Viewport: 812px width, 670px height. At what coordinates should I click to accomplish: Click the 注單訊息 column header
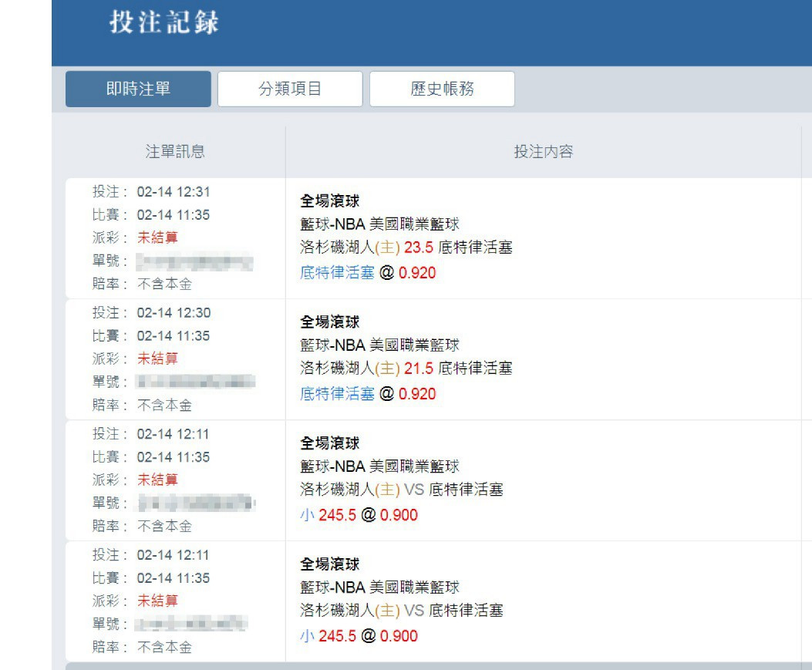(x=175, y=151)
